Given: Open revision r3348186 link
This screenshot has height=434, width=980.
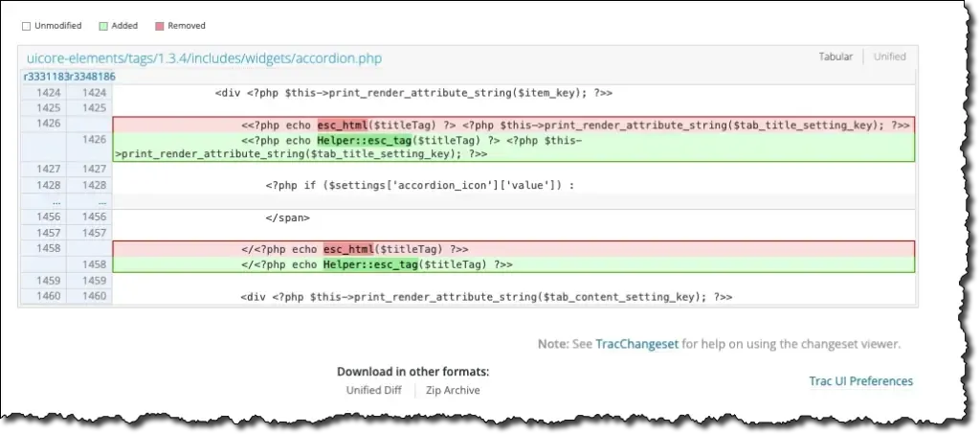Looking at the screenshot, I should (93, 77).
